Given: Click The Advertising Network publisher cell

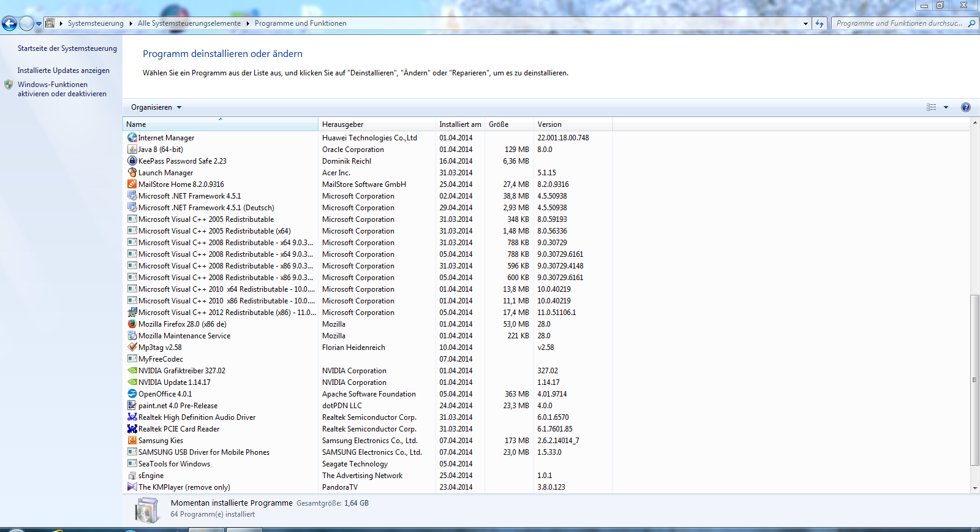Looking at the screenshot, I should (x=362, y=476).
